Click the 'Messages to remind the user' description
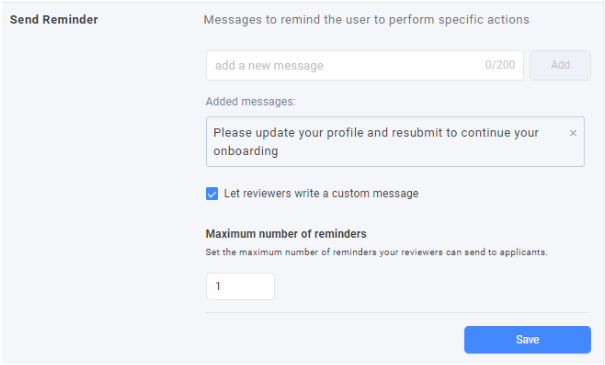The width and height of the screenshot is (605, 365). tap(366, 20)
